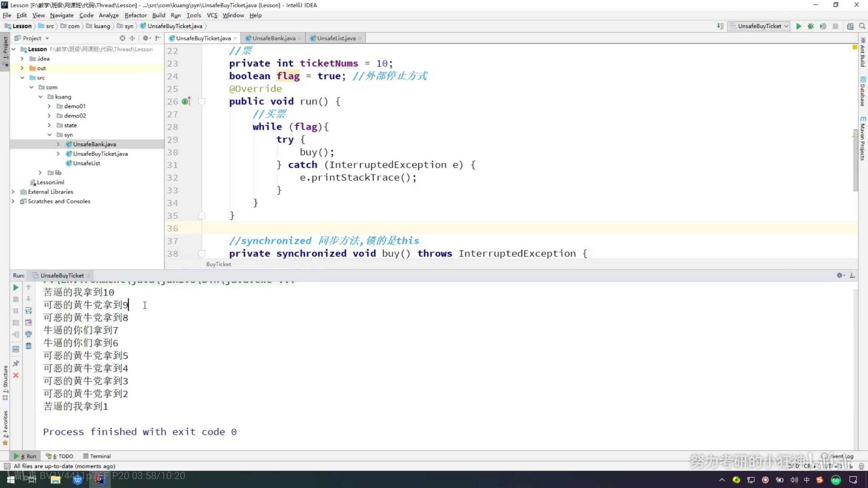
Task: Clear all console output with trash icon
Action: pyautogui.click(x=28, y=346)
